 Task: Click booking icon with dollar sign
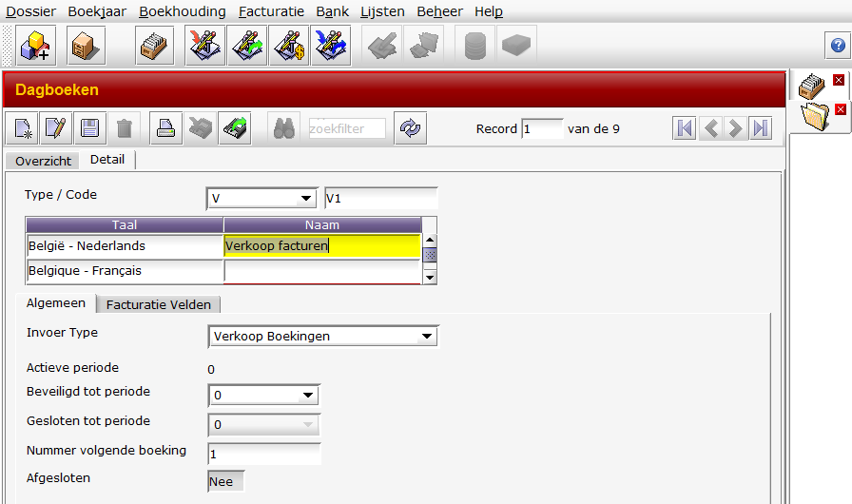(289, 46)
